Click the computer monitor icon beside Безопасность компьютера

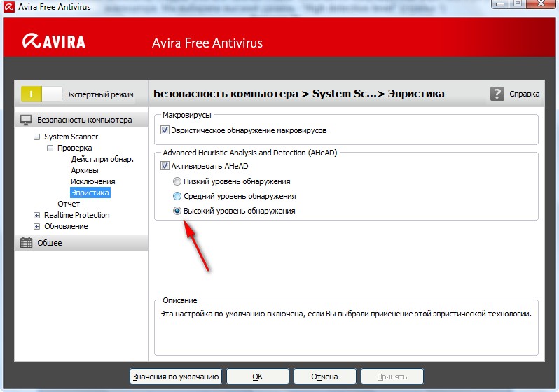pos(26,120)
